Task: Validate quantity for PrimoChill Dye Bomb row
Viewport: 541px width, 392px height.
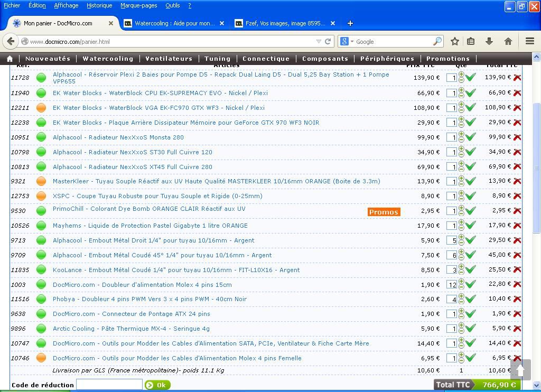Action: click(471, 210)
